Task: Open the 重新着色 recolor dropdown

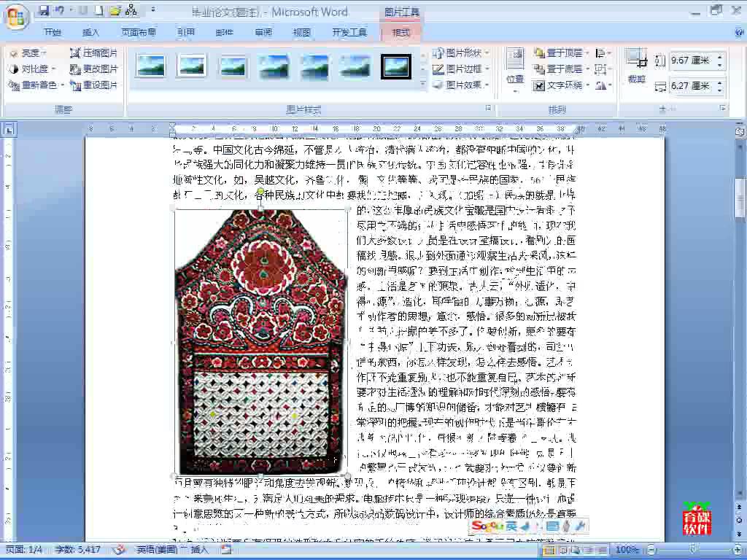Action: click(x=36, y=85)
